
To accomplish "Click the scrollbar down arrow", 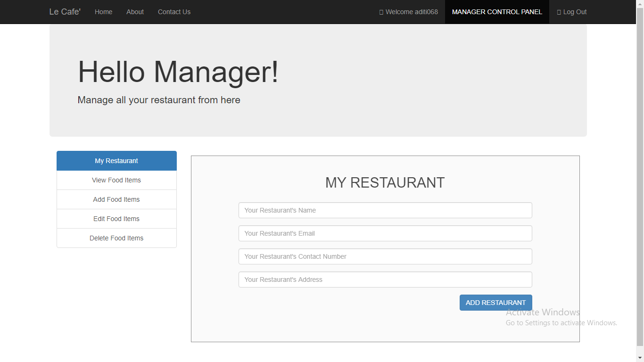I will pos(640,358).
